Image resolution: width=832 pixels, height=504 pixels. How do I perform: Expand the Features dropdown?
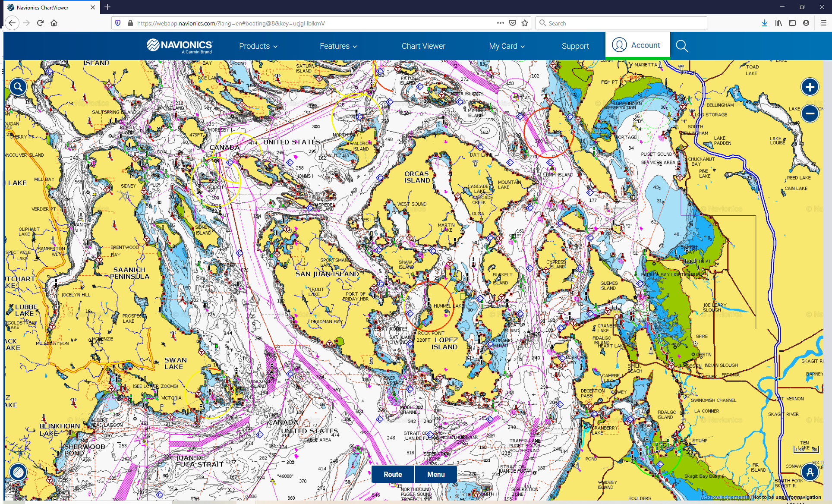coord(338,46)
